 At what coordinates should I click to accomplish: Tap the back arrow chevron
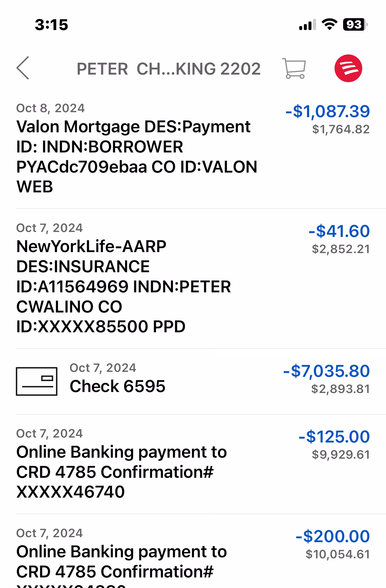pos(23,68)
